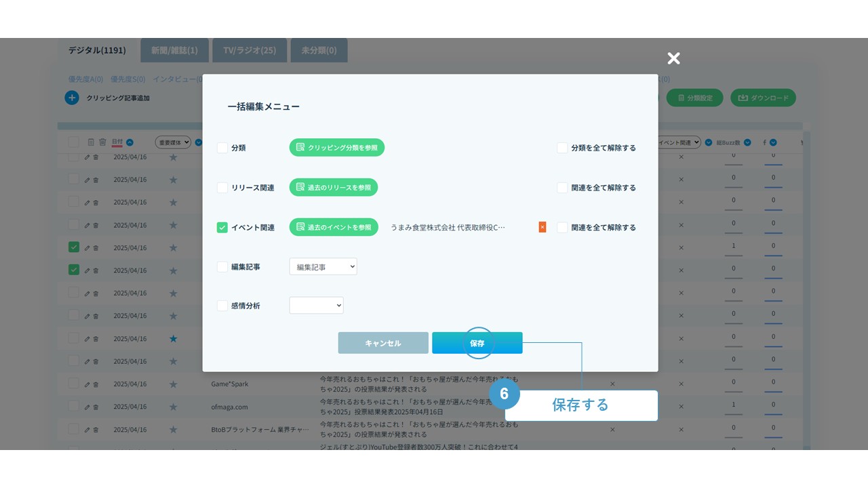The width and height of the screenshot is (868, 488).
Task: Check 分類を全て解除する option
Action: tap(562, 148)
